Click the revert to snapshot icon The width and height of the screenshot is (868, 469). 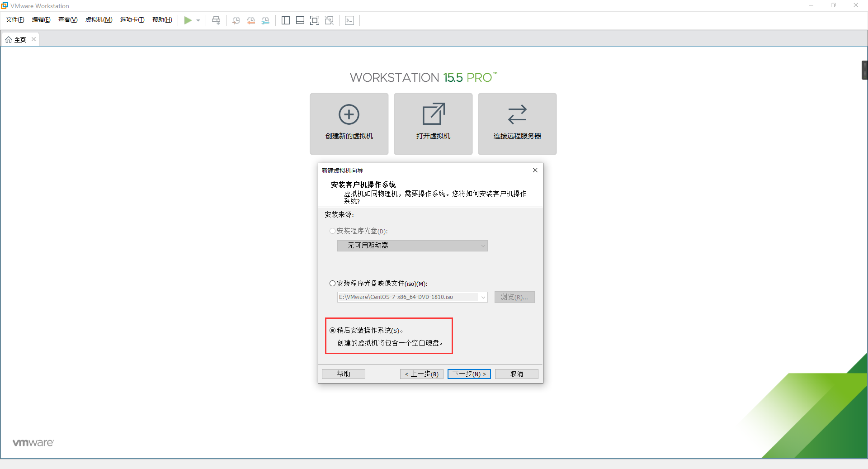[x=251, y=20]
